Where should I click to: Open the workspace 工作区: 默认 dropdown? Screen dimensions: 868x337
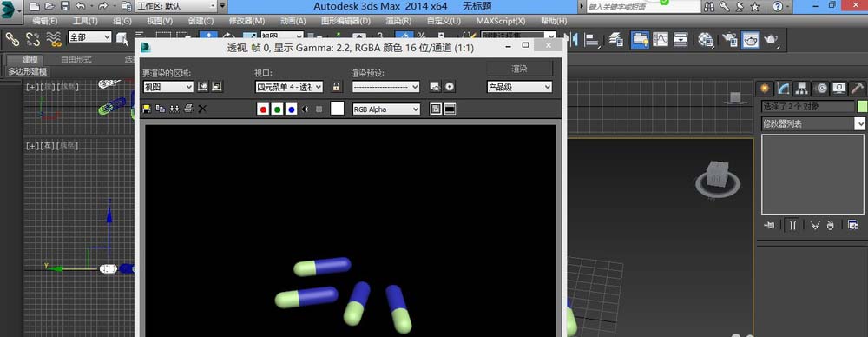(x=176, y=7)
